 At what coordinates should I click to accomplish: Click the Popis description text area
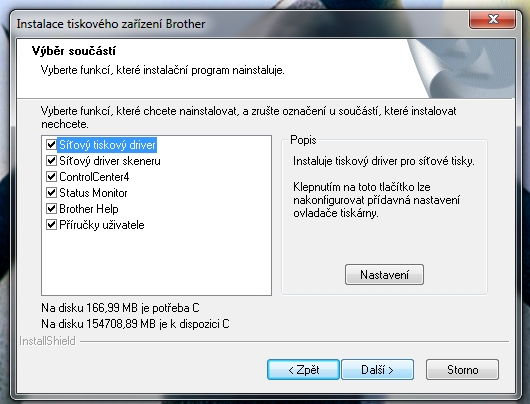(384, 187)
